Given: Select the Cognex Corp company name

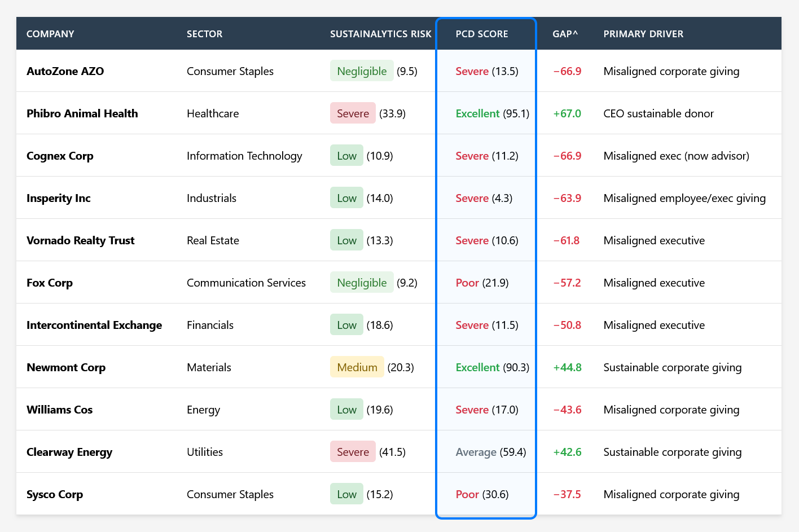Looking at the screenshot, I should pos(60,156).
